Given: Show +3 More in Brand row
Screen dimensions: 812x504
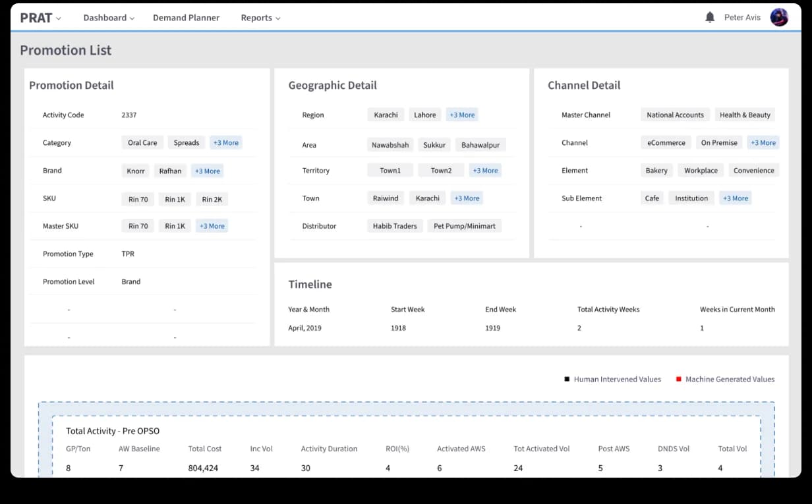Looking at the screenshot, I should pos(208,171).
